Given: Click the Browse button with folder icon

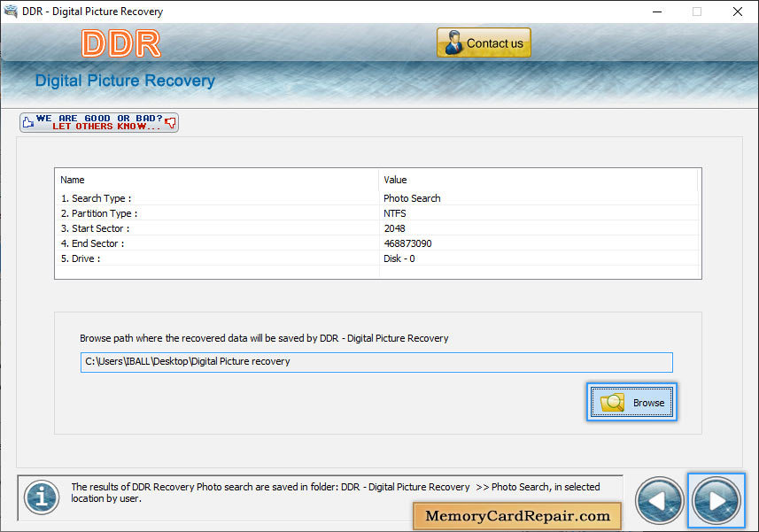Looking at the screenshot, I should [x=631, y=402].
